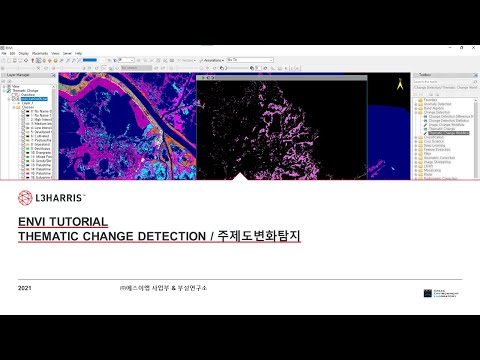Select the highlighted raster layer in Layer Manager
Screen dimensions: 480x360
pyautogui.click(x=34, y=99)
